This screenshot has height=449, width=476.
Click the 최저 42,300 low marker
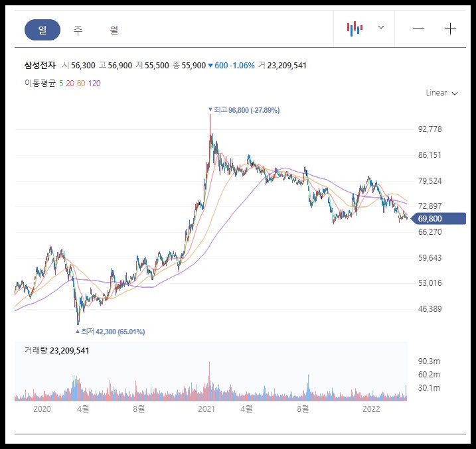(110, 332)
